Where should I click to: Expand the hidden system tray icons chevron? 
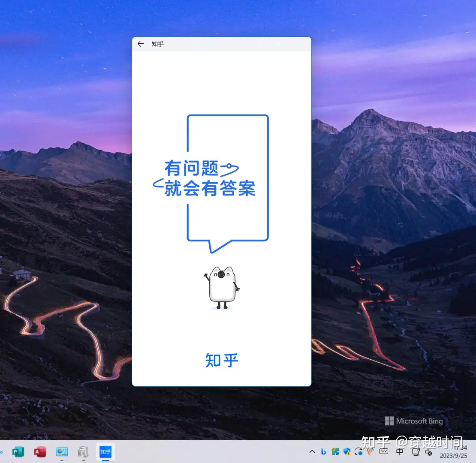[x=312, y=451]
